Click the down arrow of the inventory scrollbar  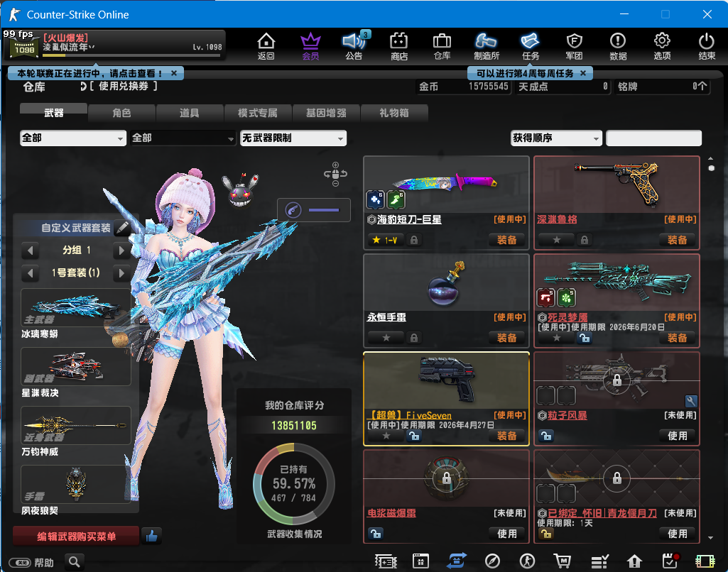[710, 538]
